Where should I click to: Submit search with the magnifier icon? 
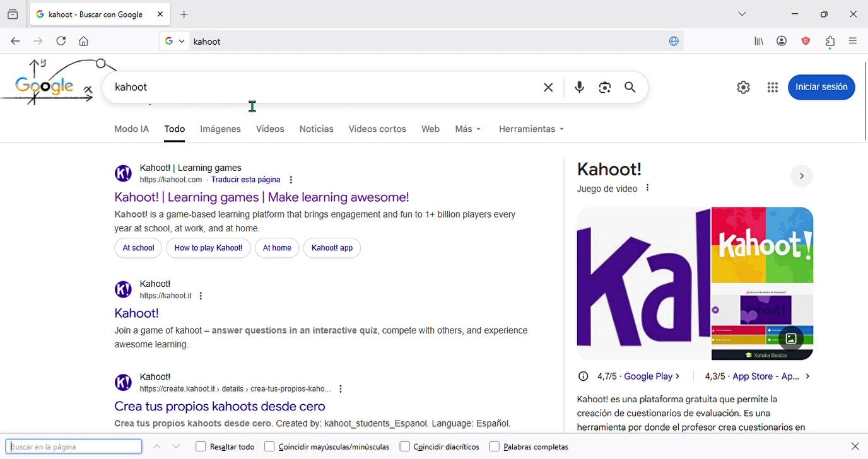click(x=630, y=87)
